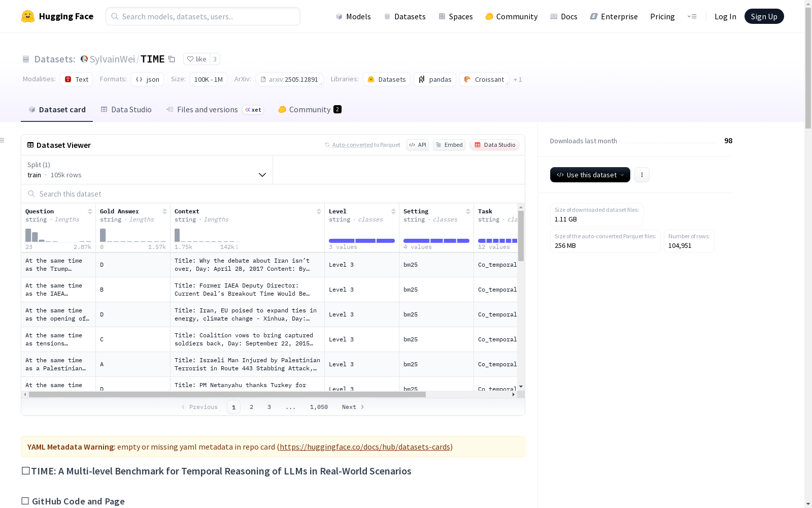
Task: Select 'Title: Israeli Man Injured by Palestinian' cell
Action: pyautogui.click(x=247, y=364)
